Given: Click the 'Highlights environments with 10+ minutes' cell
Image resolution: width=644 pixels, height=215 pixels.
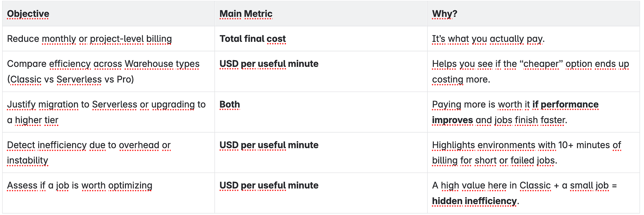Looking at the screenshot, I should pos(534,153).
